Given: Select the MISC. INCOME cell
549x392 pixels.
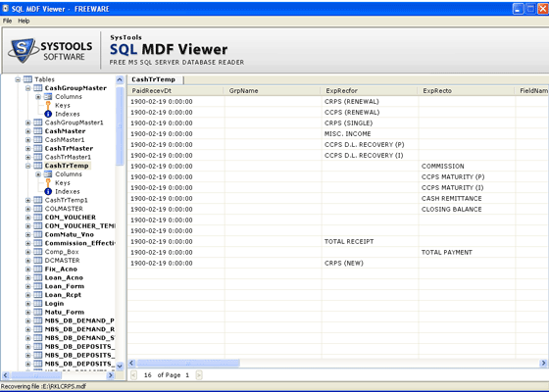Looking at the screenshot, I should tap(370, 133).
